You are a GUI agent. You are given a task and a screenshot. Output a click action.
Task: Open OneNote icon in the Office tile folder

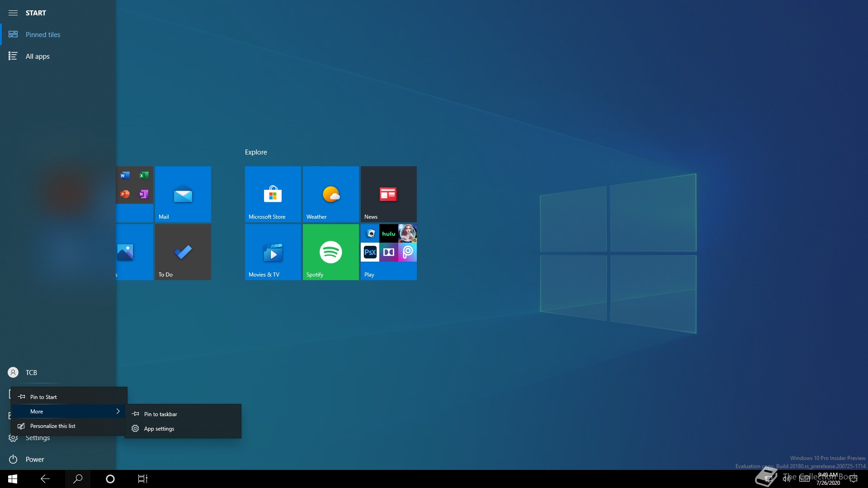click(x=144, y=194)
